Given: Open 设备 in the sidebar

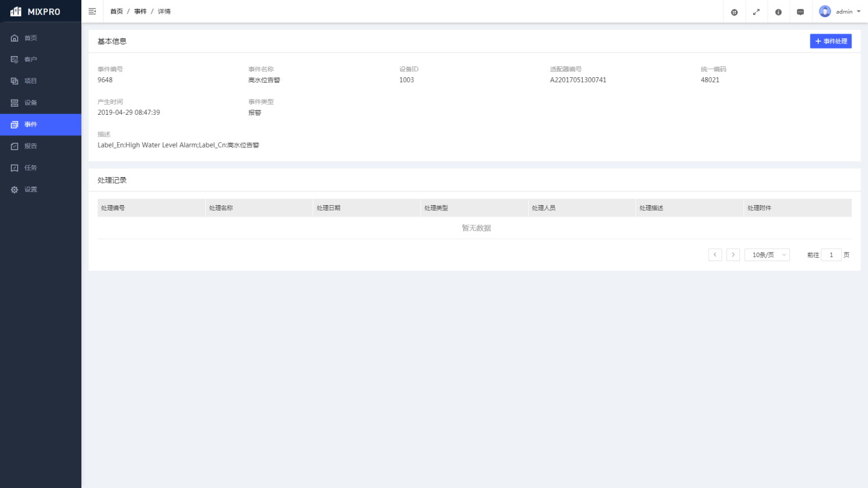Looking at the screenshot, I should pos(31,103).
